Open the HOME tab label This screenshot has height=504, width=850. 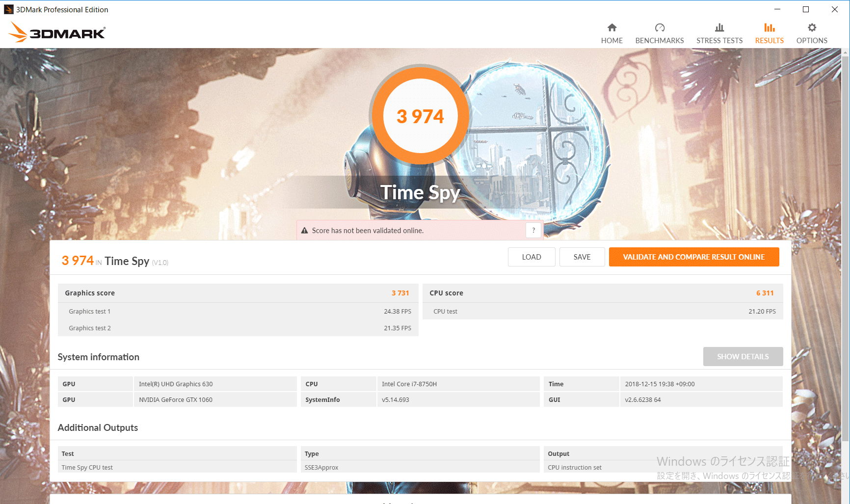(612, 41)
